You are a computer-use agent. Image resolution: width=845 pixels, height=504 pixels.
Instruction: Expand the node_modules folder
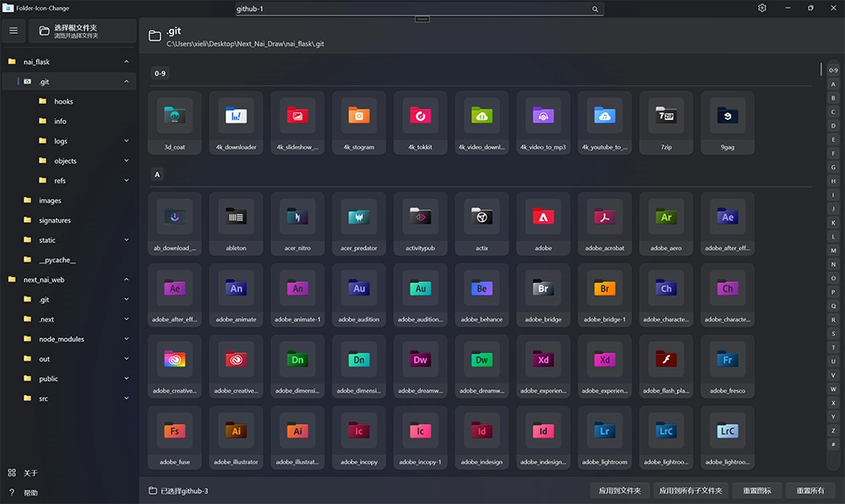click(x=126, y=339)
